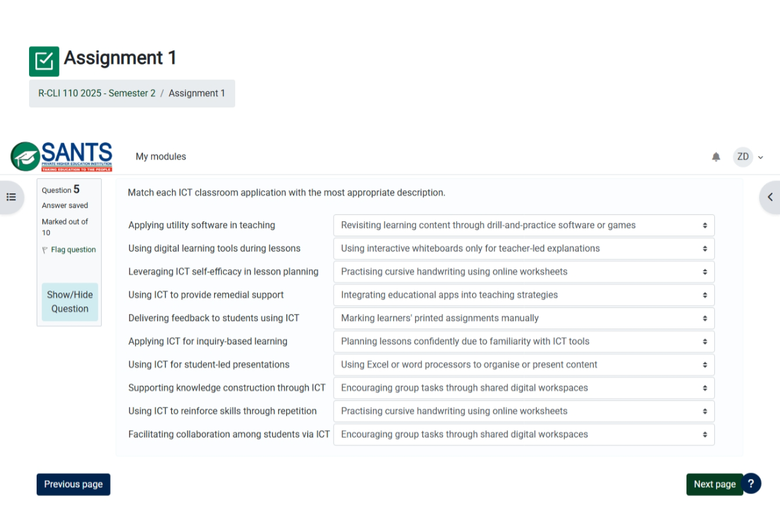Screen dimensions: 780x532
Task: Open dropdown for Facilitating collaboration among students
Action: click(523, 435)
